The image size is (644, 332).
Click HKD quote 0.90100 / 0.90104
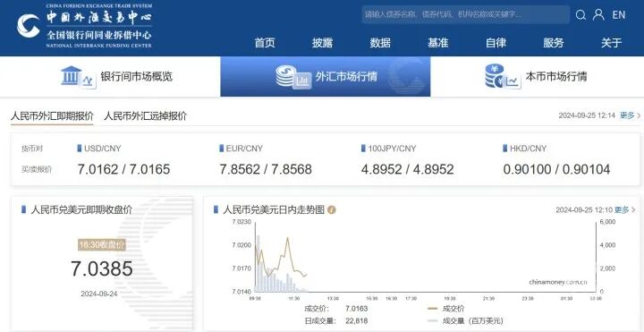[x=556, y=169]
